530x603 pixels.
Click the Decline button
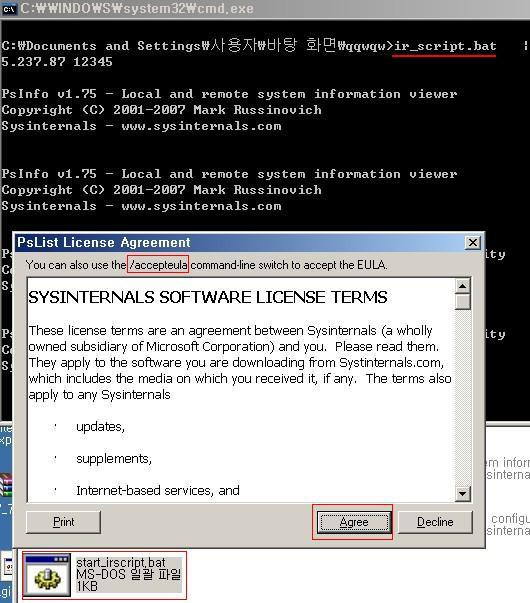pos(435,522)
